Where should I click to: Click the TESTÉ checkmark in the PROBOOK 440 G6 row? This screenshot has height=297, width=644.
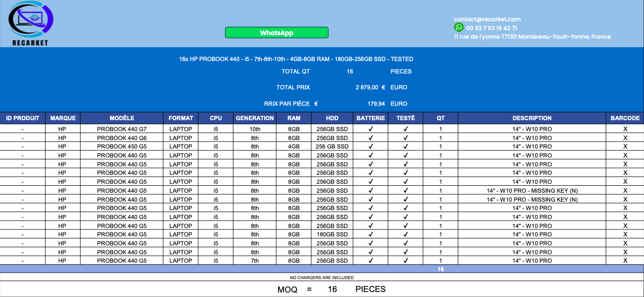[x=405, y=138]
